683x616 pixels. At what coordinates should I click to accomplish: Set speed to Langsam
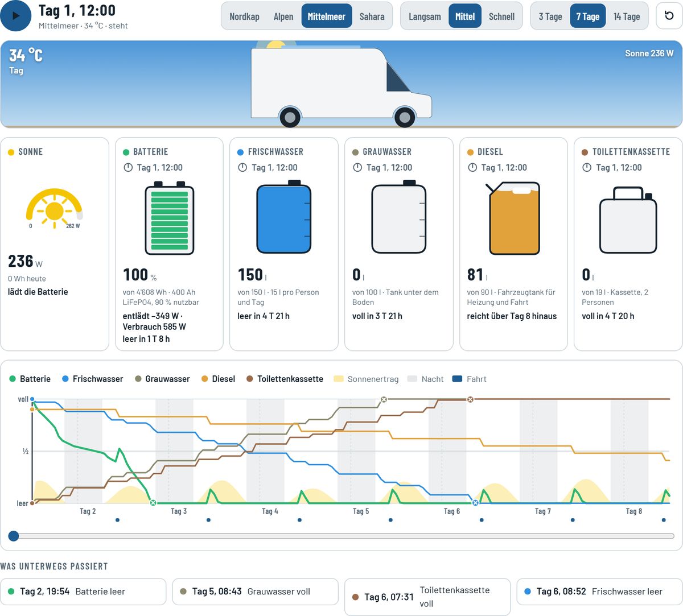(x=425, y=16)
